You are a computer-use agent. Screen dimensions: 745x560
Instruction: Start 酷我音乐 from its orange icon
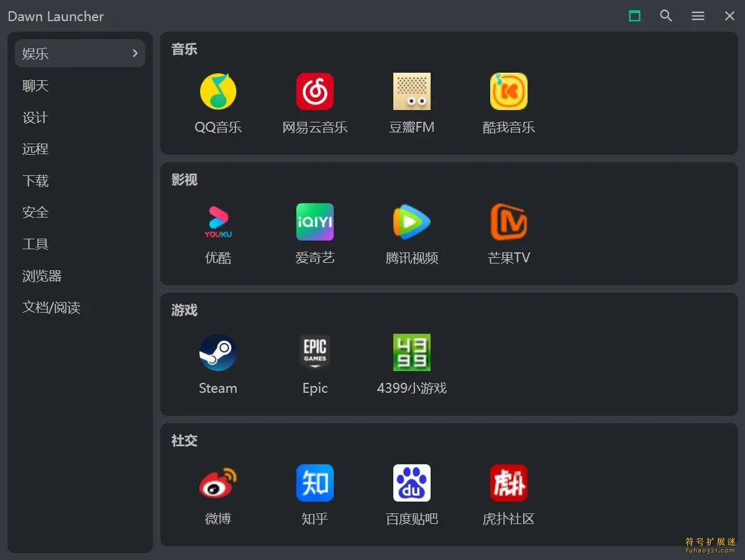tap(509, 91)
